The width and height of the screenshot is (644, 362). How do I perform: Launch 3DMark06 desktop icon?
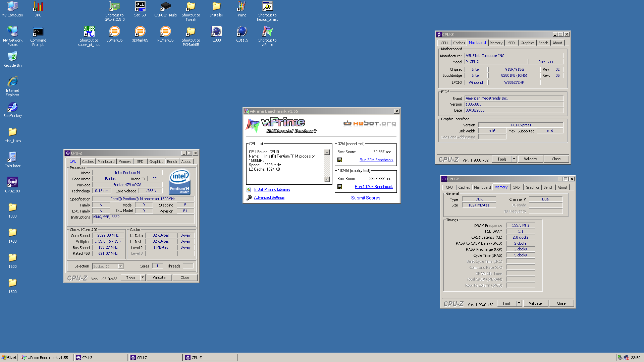pos(114,34)
